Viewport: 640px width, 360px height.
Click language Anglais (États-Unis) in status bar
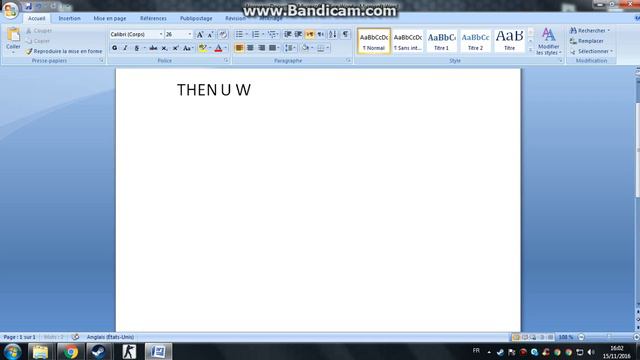pyautogui.click(x=110, y=337)
